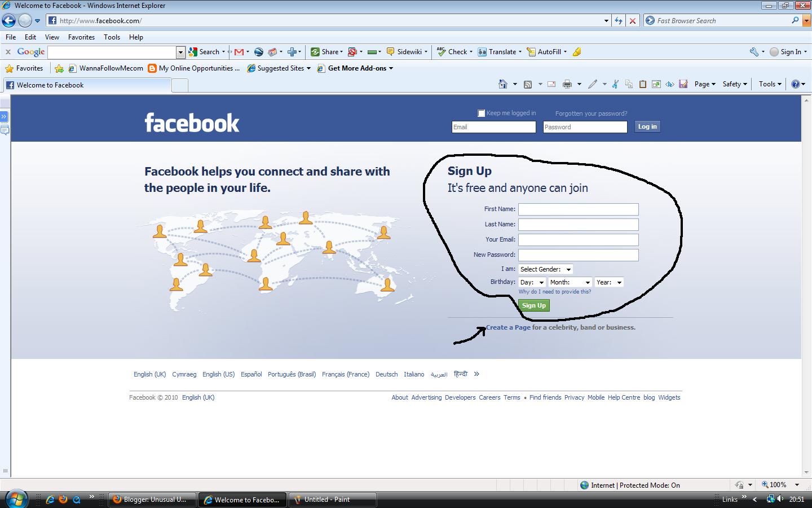Click the Google Earth globe toolbar icon
This screenshot has width=812, height=508.
[259, 52]
